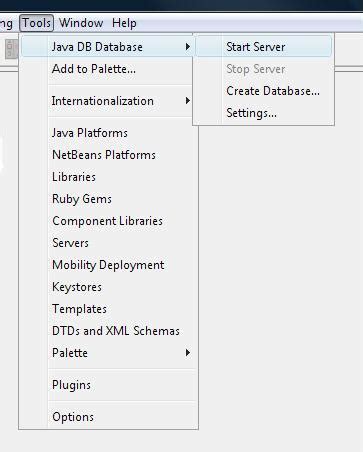Image resolution: width=363 pixels, height=452 pixels.
Task: Select Libraries from Tools menu
Action: point(107,177)
